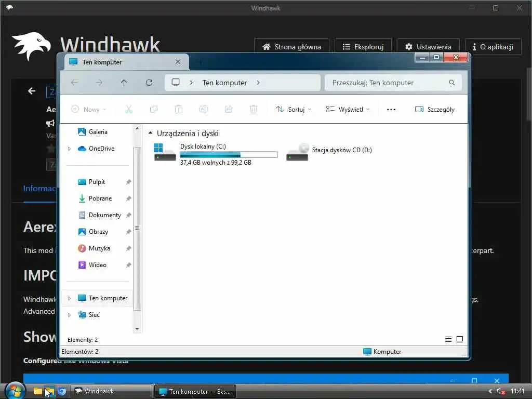Viewport: 532px width, 399px height.
Task: Add a new Explorer tab
Action: click(x=201, y=62)
